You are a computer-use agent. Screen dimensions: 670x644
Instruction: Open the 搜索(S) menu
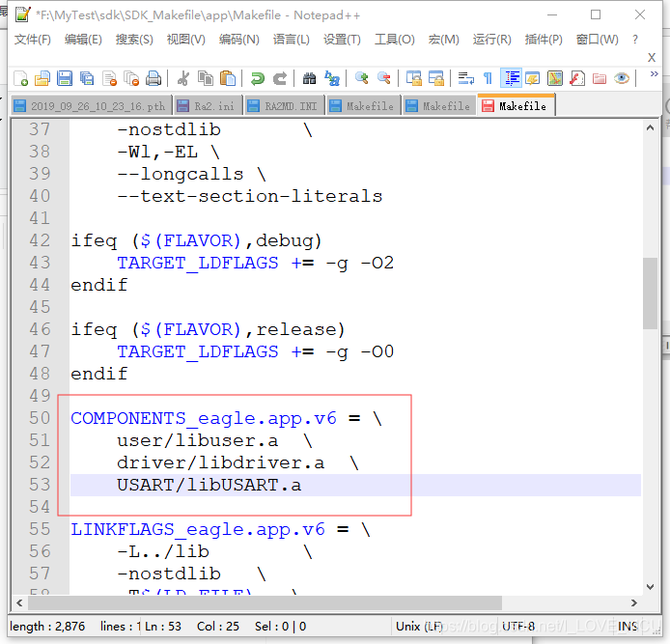pos(134,40)
